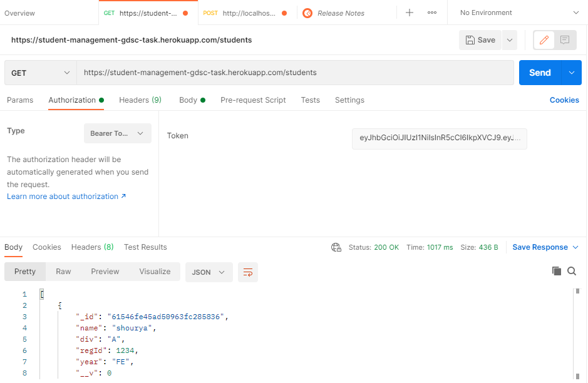Screen dimensions: 588x383
Task: Open the tab options three-dot menu
Action: pos(432,13)
